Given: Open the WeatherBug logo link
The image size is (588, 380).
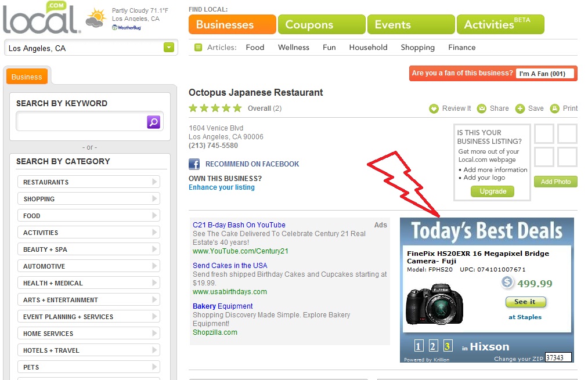Looking at the screenshot, I should point(127,27).
